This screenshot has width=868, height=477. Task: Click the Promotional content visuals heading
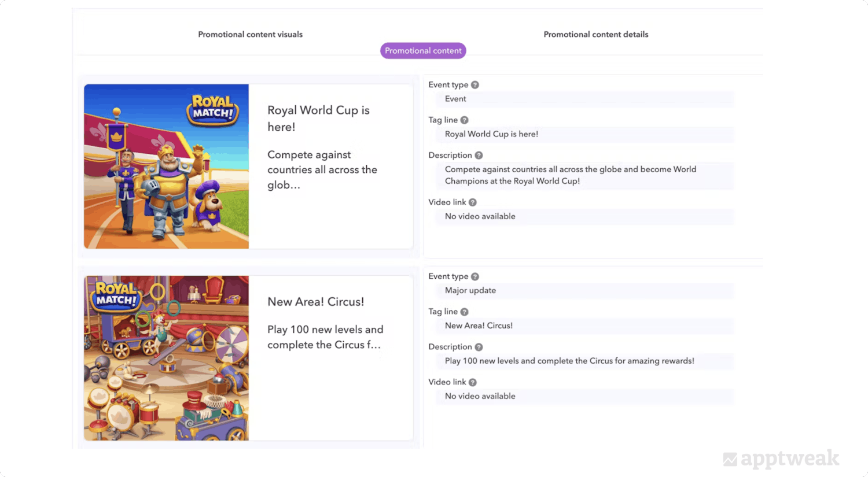pos(250,34)
